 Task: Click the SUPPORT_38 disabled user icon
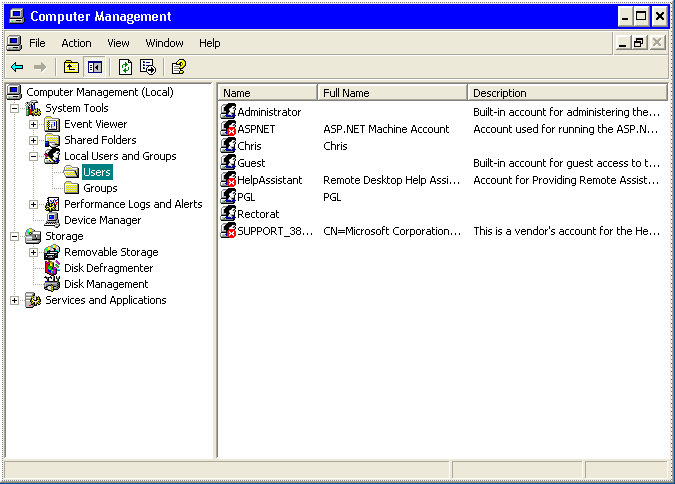228,231
